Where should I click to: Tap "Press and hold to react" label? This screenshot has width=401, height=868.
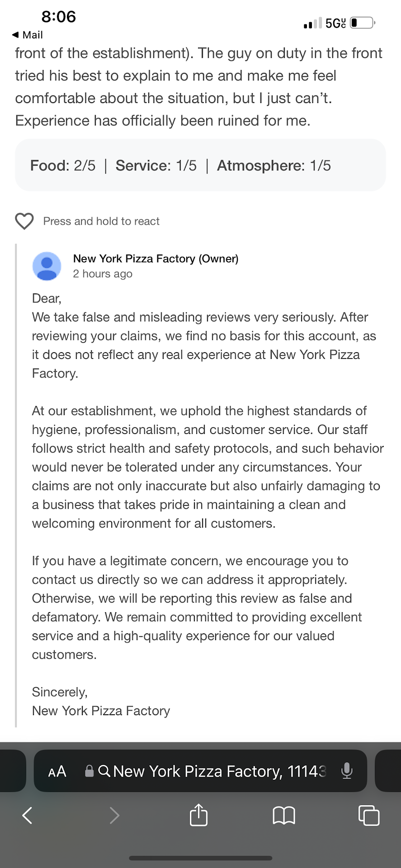tap(101, 221)
